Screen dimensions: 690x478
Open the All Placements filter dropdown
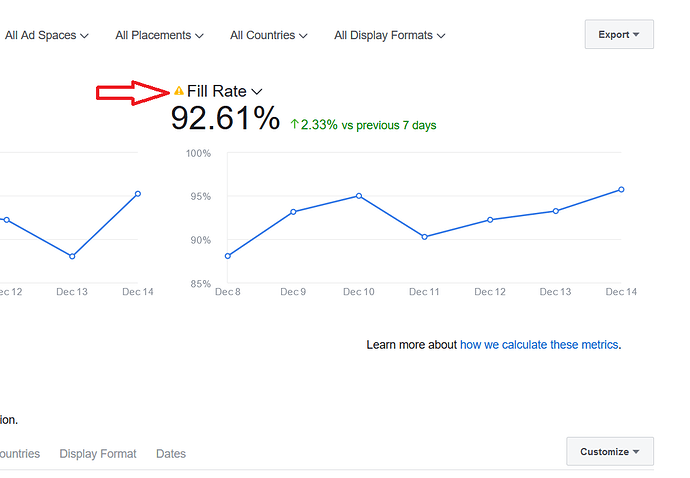click(159, 35)
